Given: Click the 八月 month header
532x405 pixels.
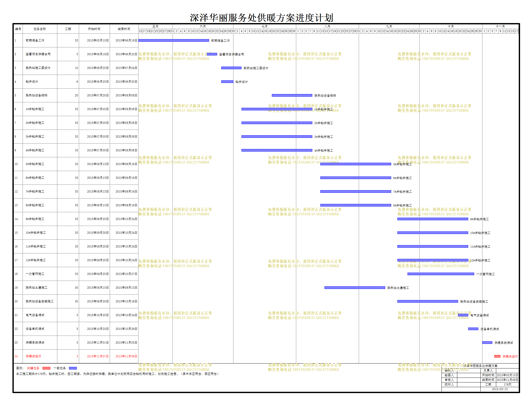Looking at the screenshot, I should tap(327, 26).
